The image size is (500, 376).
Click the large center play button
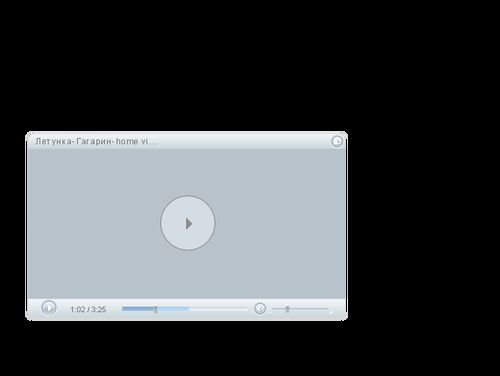tap(188, 223)
